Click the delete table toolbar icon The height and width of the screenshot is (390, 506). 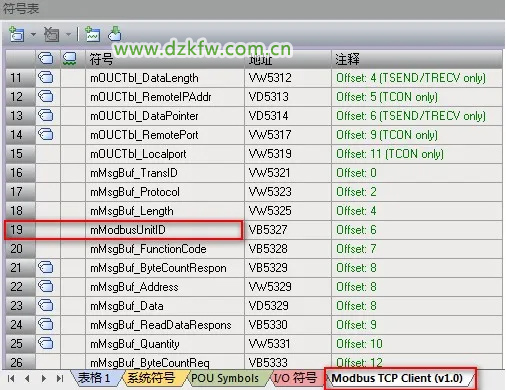[51, 34]
